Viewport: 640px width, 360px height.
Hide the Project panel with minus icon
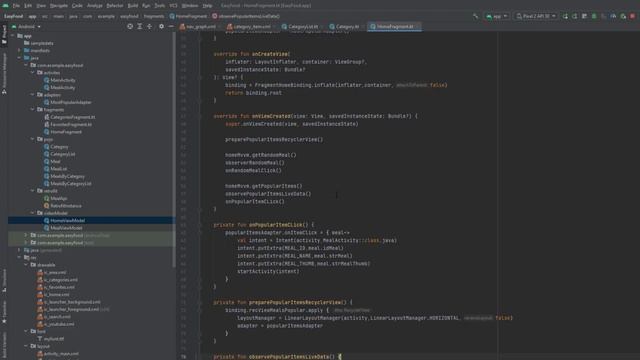[x=171, y=27]
